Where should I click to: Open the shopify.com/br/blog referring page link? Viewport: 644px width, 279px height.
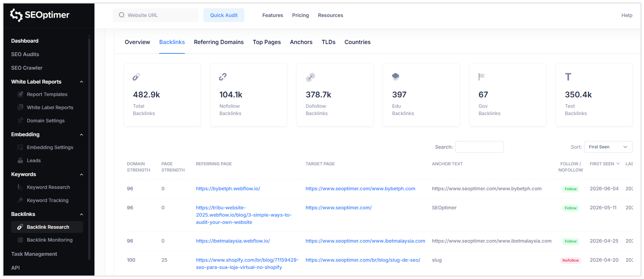(247, 263)
